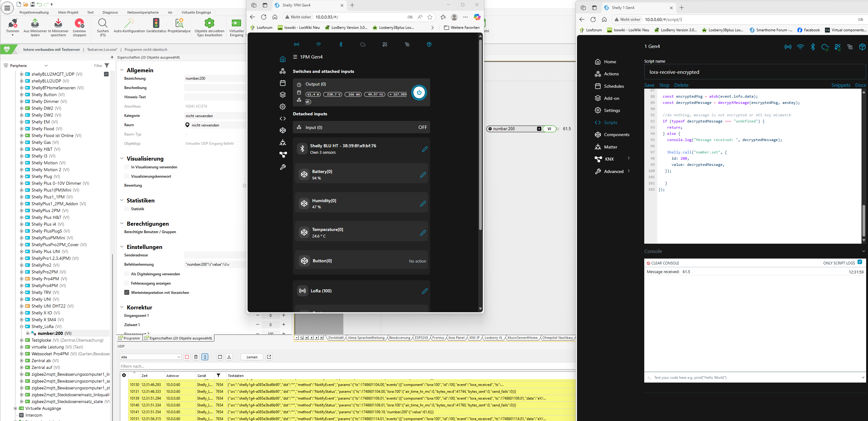Open the Alle filter dropdown
This screenshot has height=421, width=868.
click(151, 357)
